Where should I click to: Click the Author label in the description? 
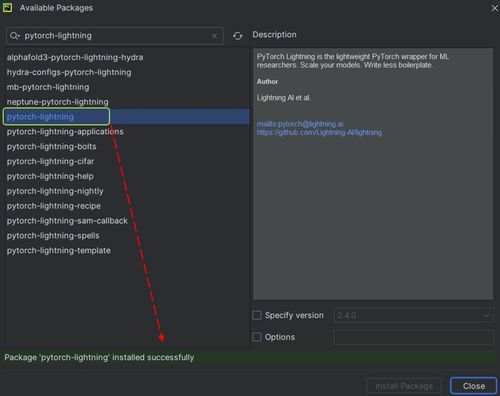tap(267, 82)
